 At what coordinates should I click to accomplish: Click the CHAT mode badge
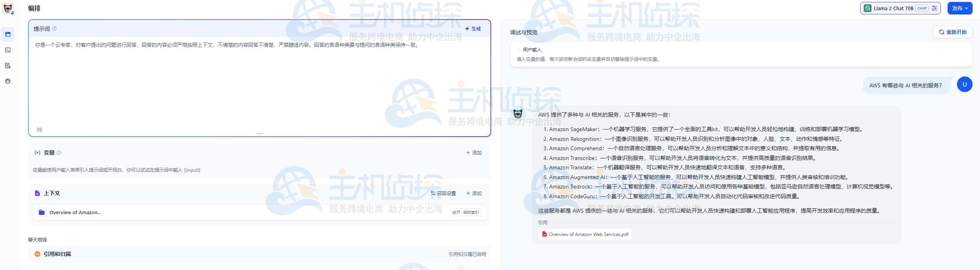click(922, 8)
